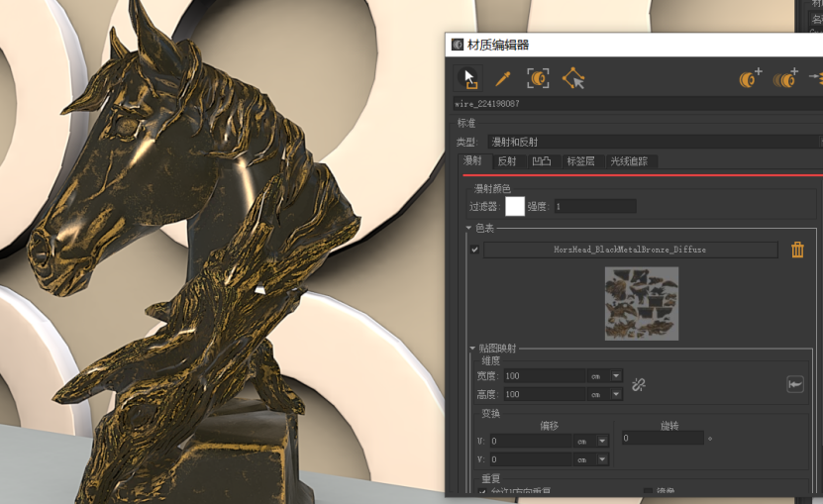Open the height unit cm dropdown
This screenshot has height=504, width=823.
click(616, 394)
